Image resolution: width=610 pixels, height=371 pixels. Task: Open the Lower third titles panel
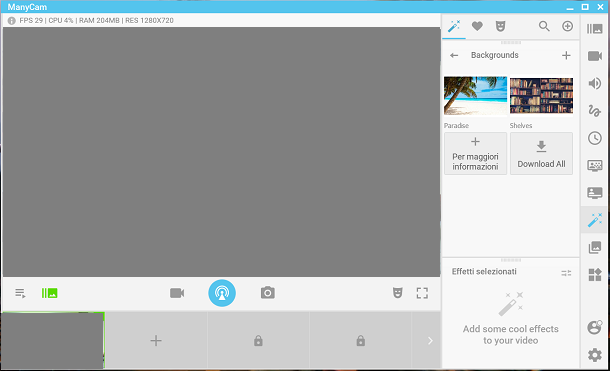[594, 193]
